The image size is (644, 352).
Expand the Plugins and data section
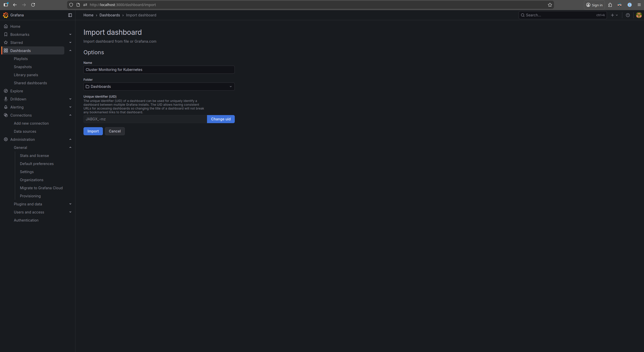pyautogui.click(x=70, y=204)
